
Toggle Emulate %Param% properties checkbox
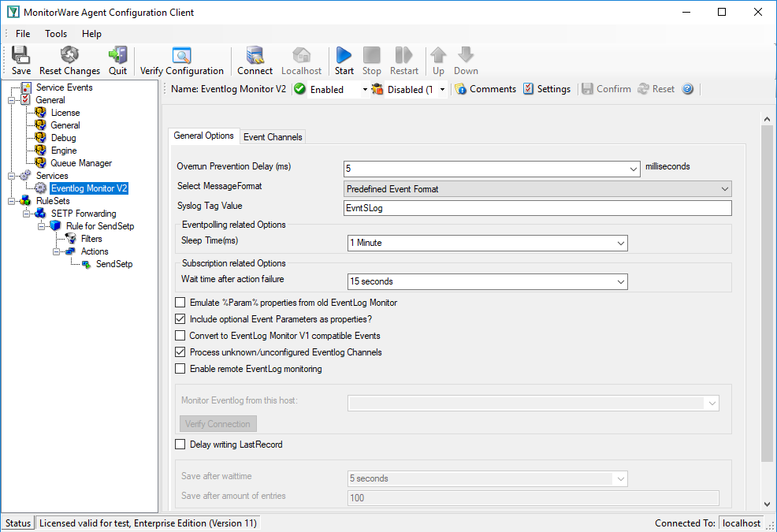[180, 303]
